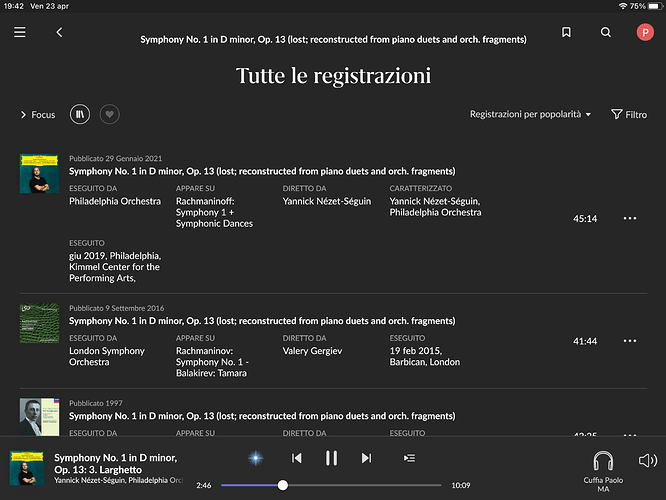666x500 pixels.
Task: Pause the playing track
Action: click(331, 458)
